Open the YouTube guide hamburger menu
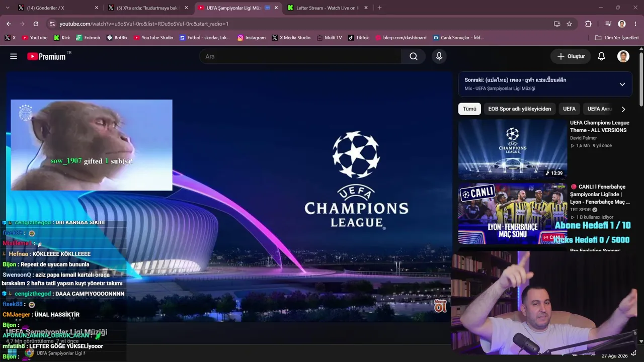644x362 pixels. (x=14, y=56)
